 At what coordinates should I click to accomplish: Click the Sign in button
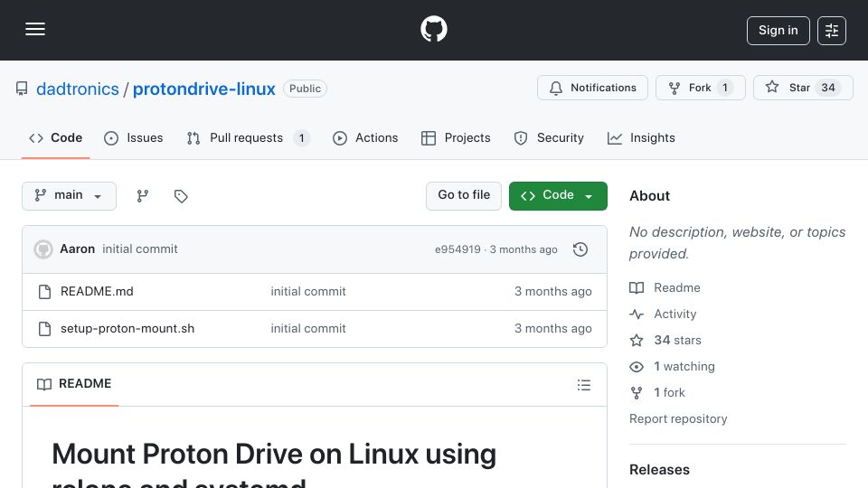coord(778,31)
